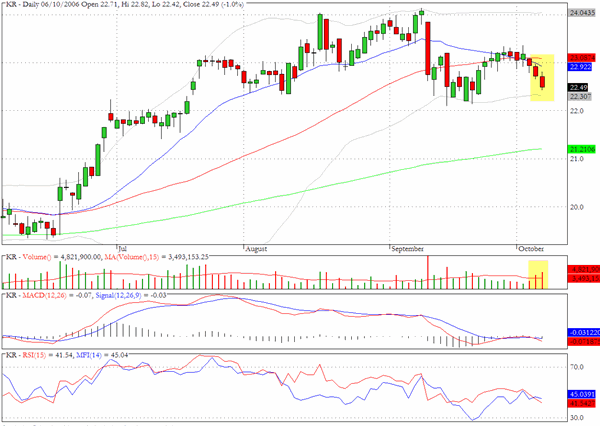
Task: Click the black 22.49 closing price label
Action: coord(580,88)
